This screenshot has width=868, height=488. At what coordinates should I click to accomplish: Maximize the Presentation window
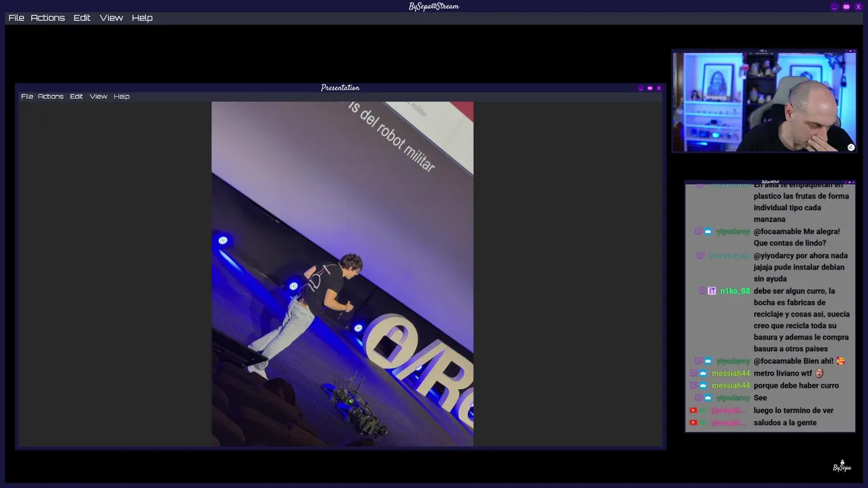[x=650, y=88]
